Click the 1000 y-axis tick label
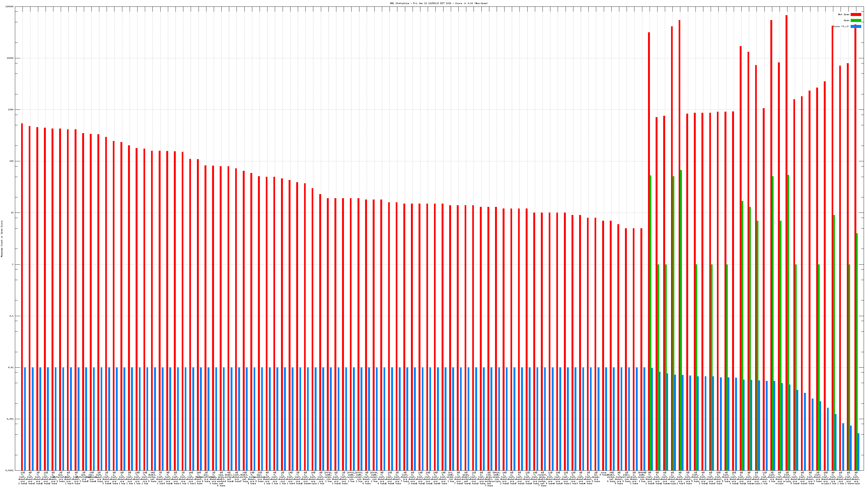 click(x=11, y=110)
